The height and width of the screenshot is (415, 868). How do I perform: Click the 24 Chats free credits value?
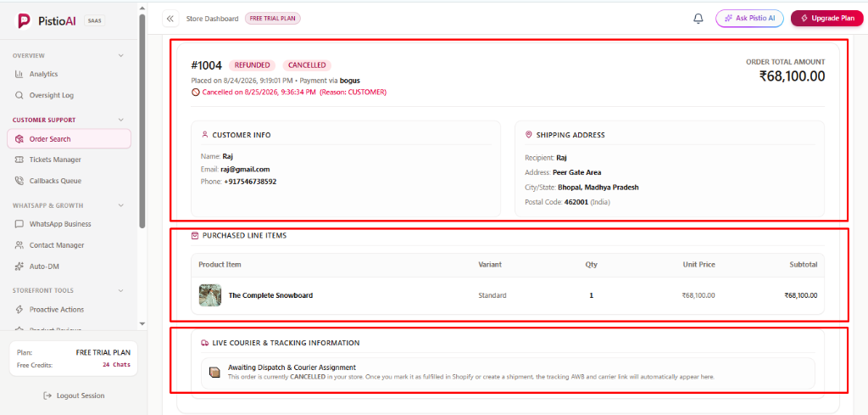coord(116,365)
